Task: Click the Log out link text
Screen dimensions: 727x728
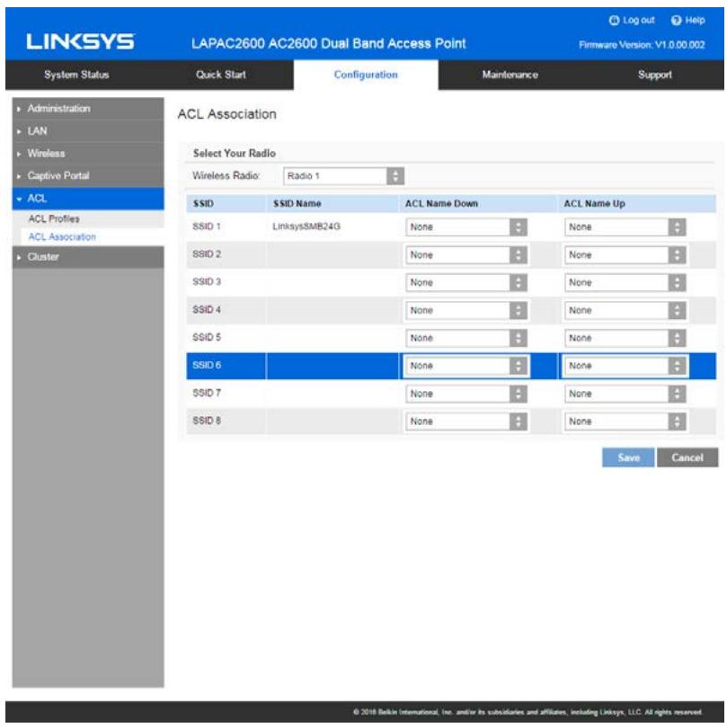Action: (638, 21)
